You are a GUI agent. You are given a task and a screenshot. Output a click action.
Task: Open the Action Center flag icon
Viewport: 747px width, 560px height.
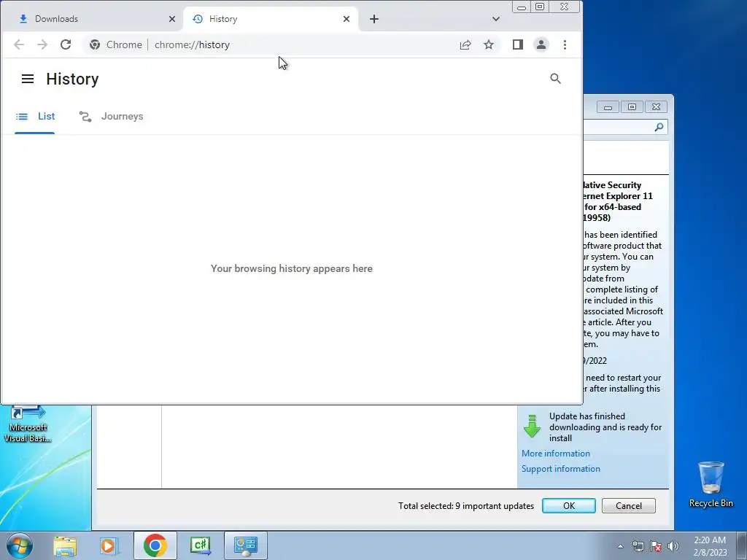pos(656,546)
